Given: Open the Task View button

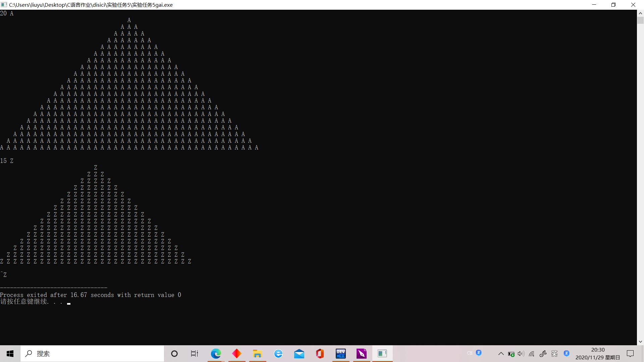Looking at the screenshot, I should point(195,354).
